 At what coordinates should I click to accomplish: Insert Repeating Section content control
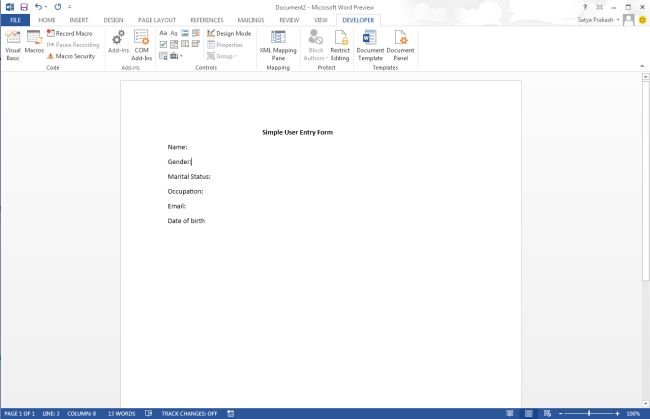[163, 56]
